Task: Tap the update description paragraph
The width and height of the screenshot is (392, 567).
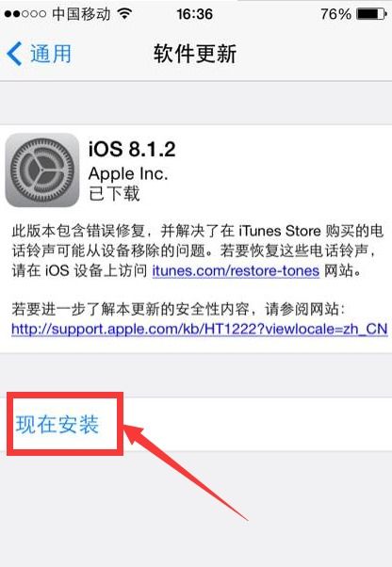Action: click(x=198, y=251)
